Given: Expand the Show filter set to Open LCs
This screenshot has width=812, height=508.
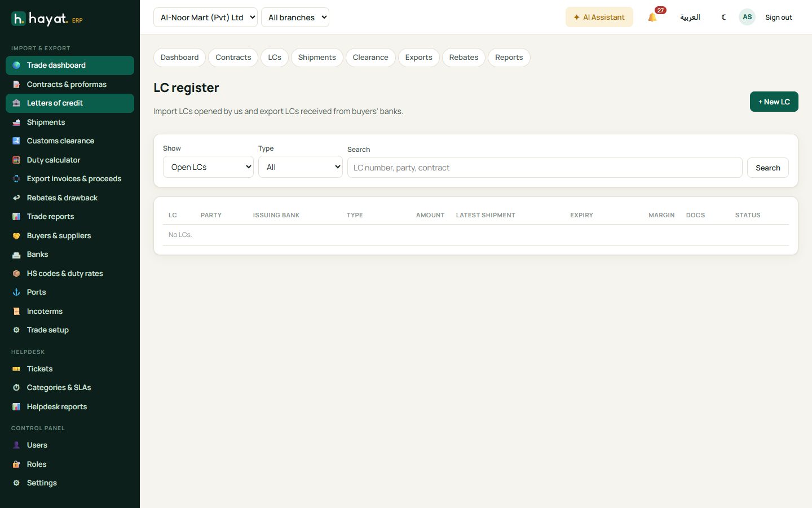Looking at the screenshot, I should coord(208,167).
